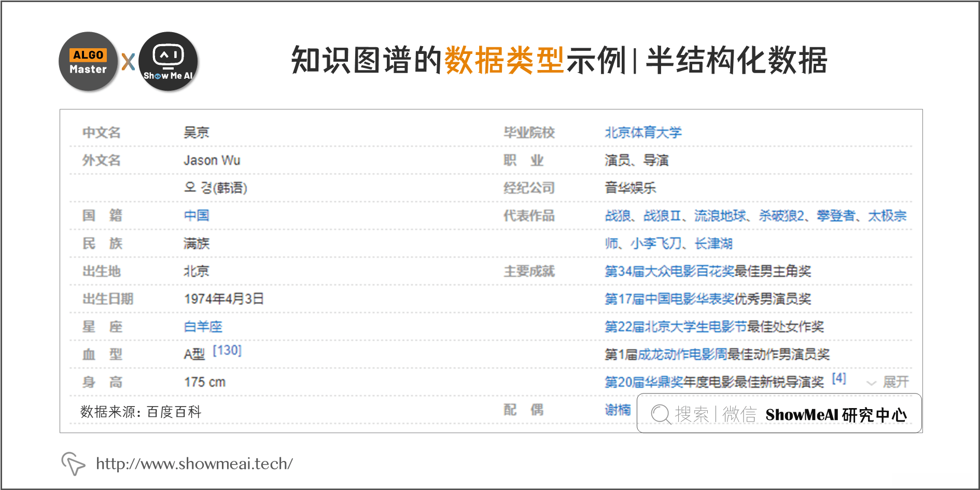Viewport: 980px width, 490px height.
Task: Select the foreign name Jason Wu
Action: click(212, 160)
